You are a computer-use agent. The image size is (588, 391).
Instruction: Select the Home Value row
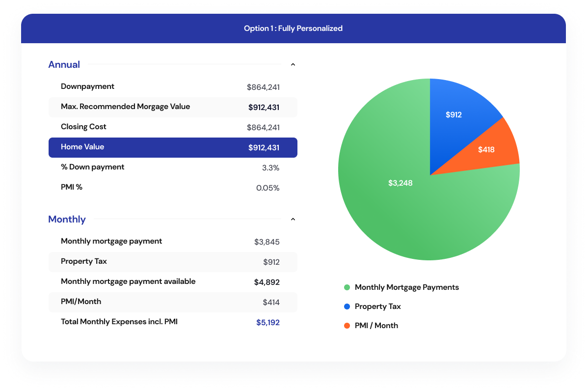tap(173, 147)
